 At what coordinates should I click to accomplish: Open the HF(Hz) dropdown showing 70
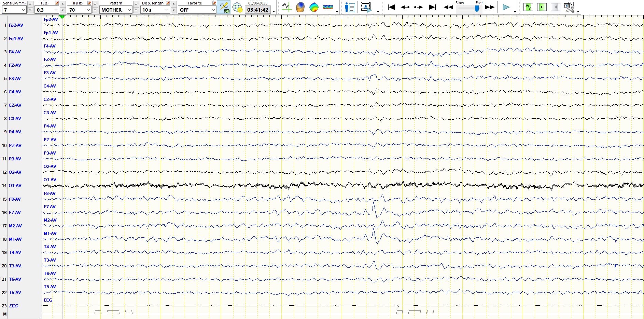point(79,10)
